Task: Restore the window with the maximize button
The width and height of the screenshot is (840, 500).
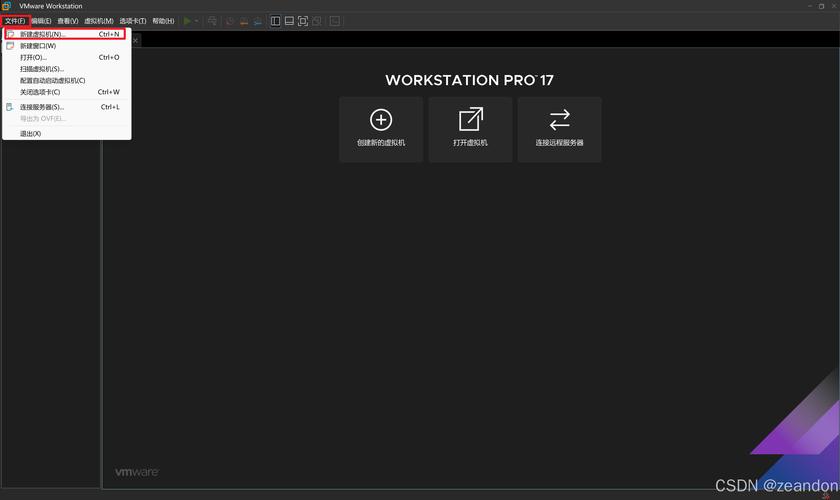Action: pyautogui.click(x=821, y=6)
